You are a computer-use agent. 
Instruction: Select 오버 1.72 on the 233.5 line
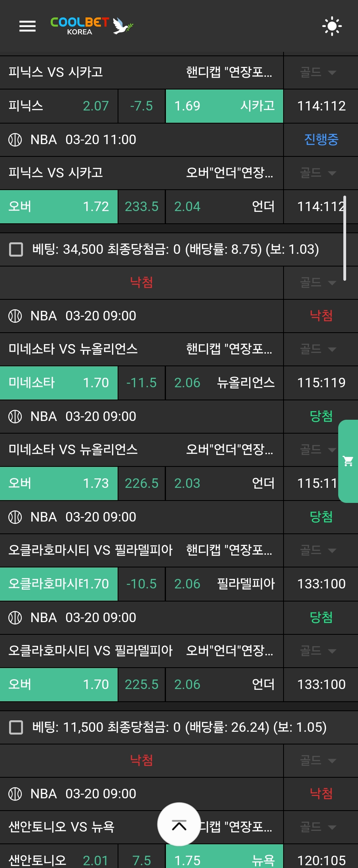(x=59, y=207)
